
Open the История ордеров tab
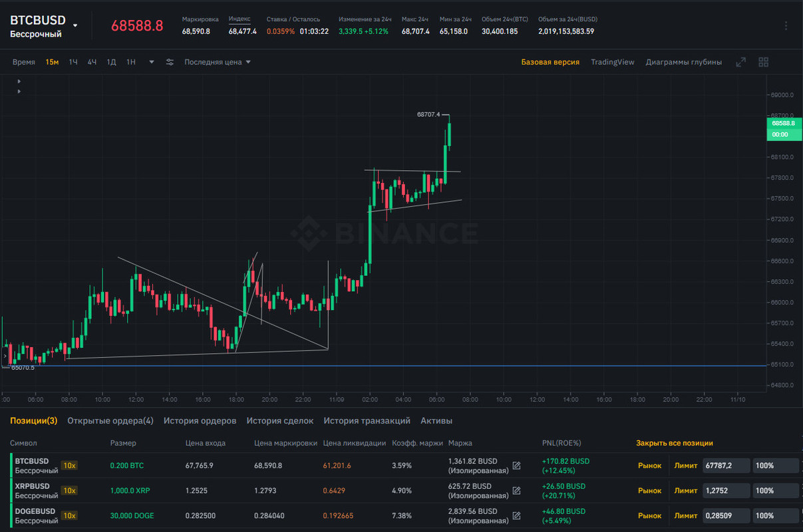click(x=200, y=420)
